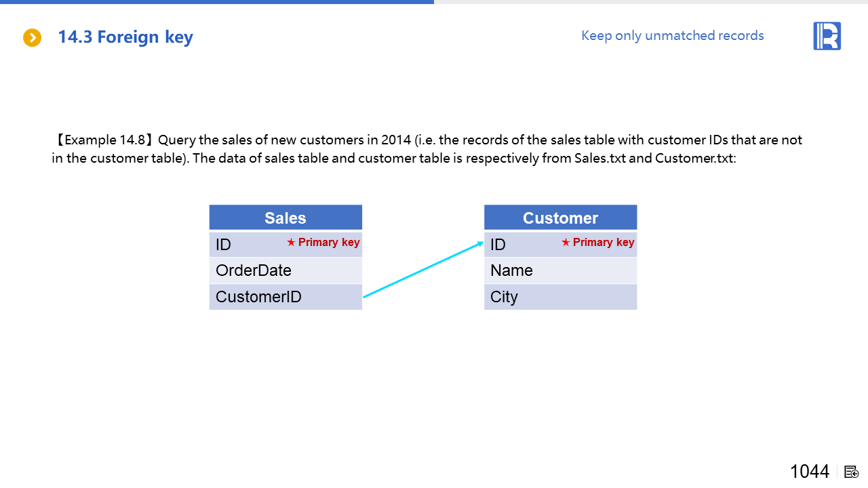Click the cyan foreign key arrow

423,270
